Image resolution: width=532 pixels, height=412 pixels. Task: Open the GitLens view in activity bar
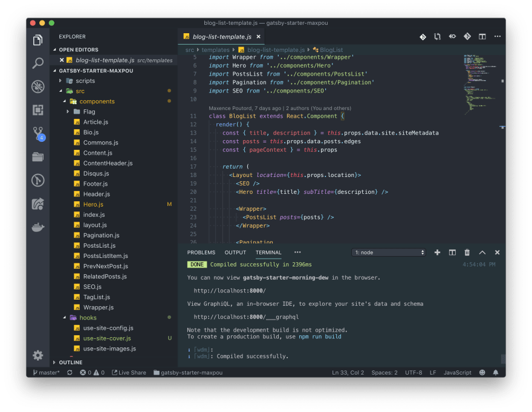pos(37,180)
